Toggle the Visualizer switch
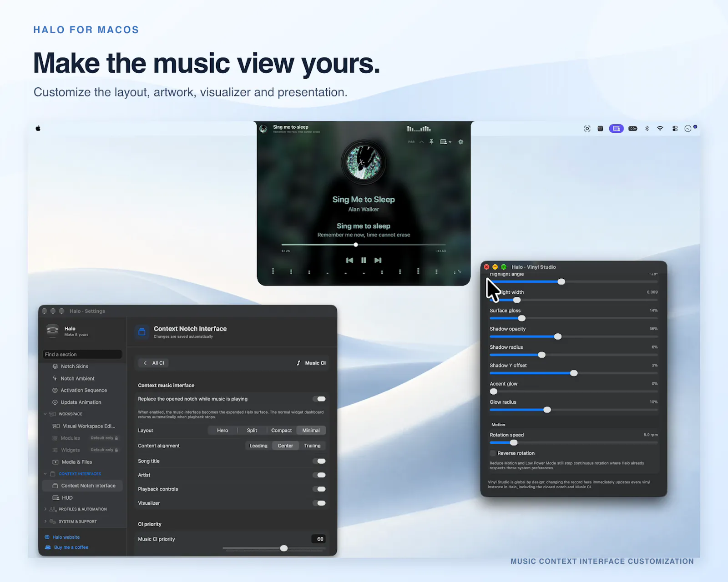The image size is (728, 582). pos(320,503)
